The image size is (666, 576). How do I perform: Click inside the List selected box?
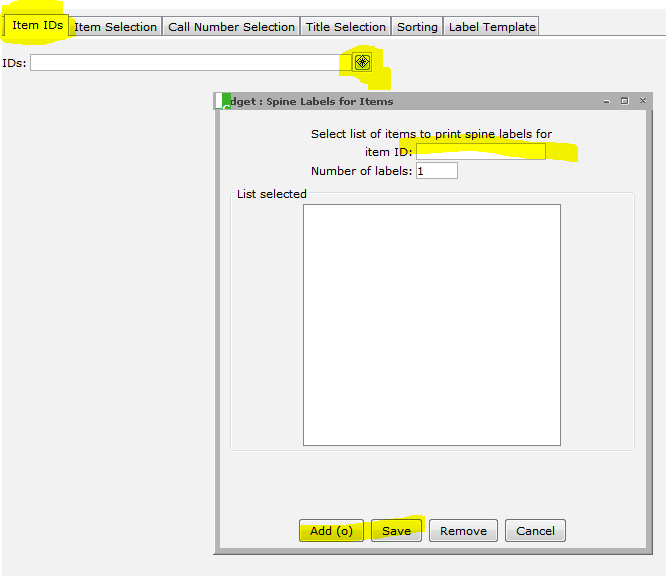(x=431, y=324)
